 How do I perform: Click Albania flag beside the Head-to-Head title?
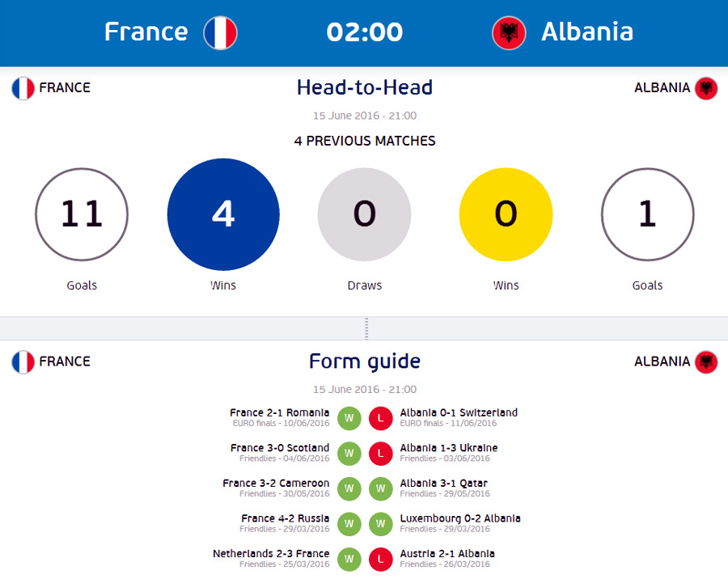[x=706, y=88]
